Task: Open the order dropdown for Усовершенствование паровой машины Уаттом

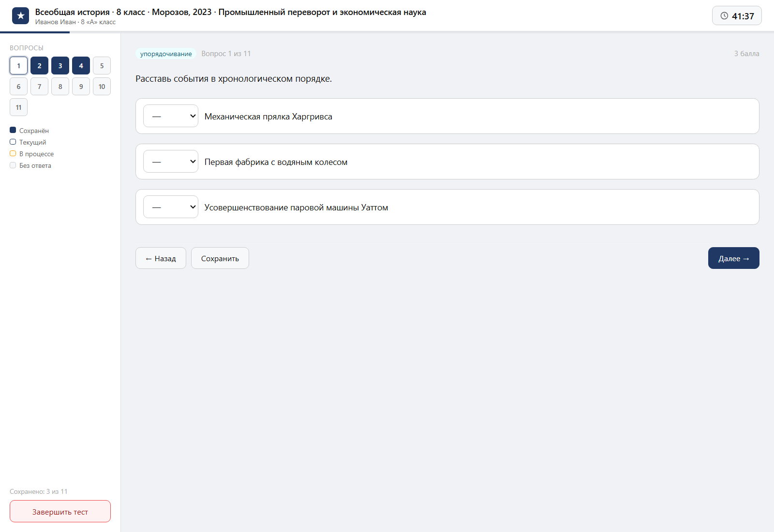Action: pos(171,207)
